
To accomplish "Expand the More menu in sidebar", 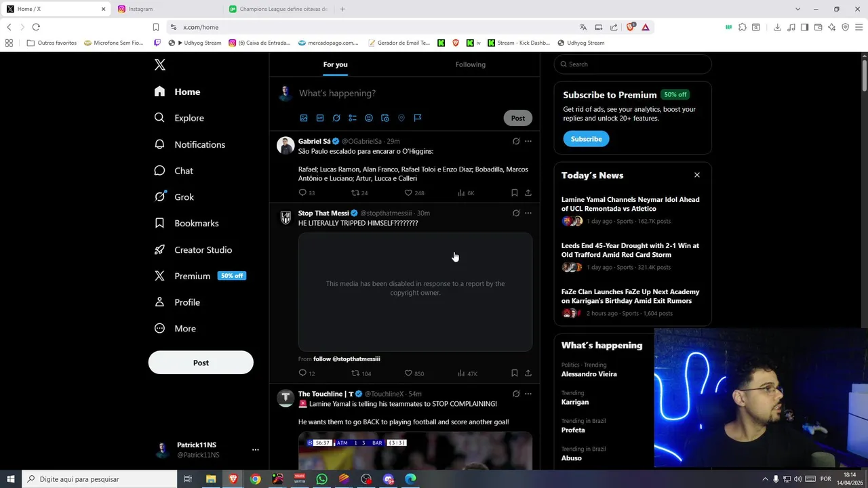I will (x=175, y=328).
